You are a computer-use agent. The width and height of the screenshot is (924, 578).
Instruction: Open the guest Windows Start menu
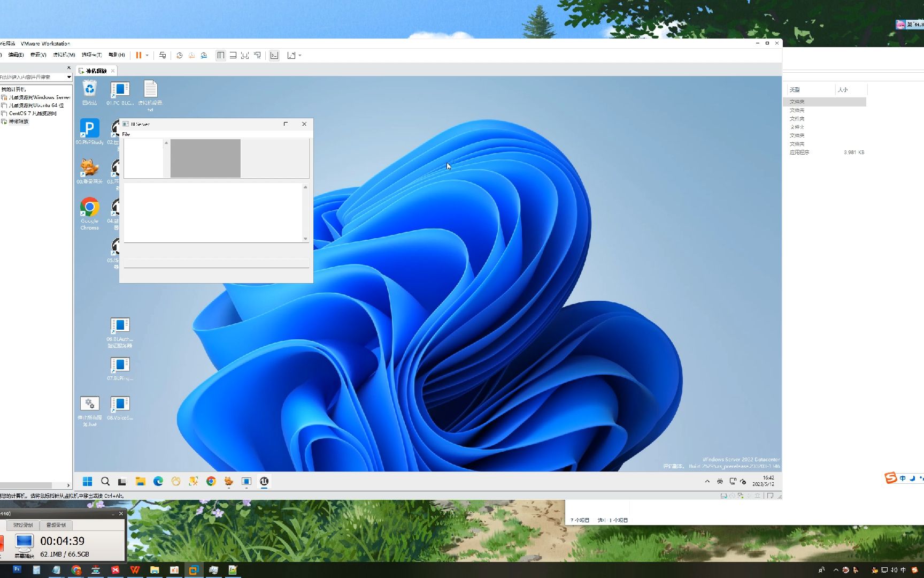[x=88, y=481]
